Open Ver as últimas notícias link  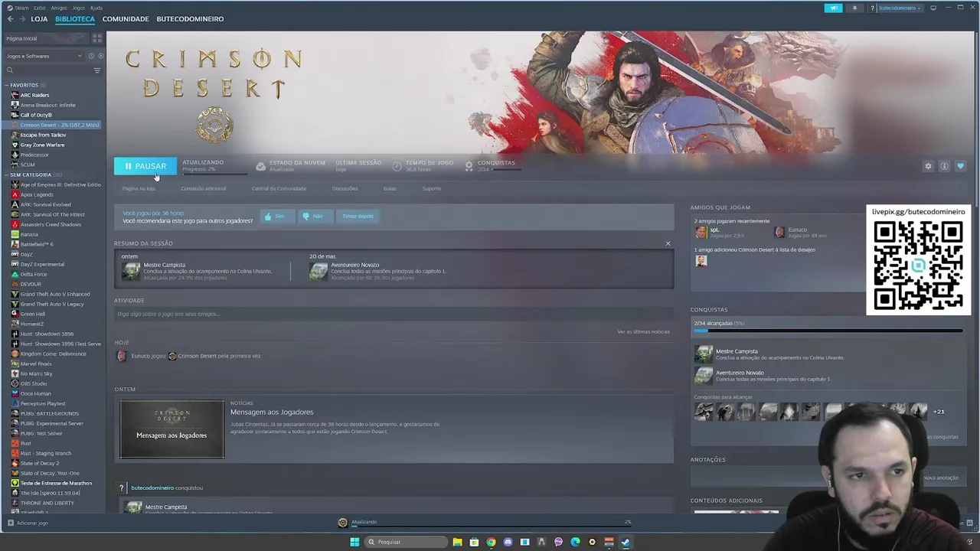point(643,331)
